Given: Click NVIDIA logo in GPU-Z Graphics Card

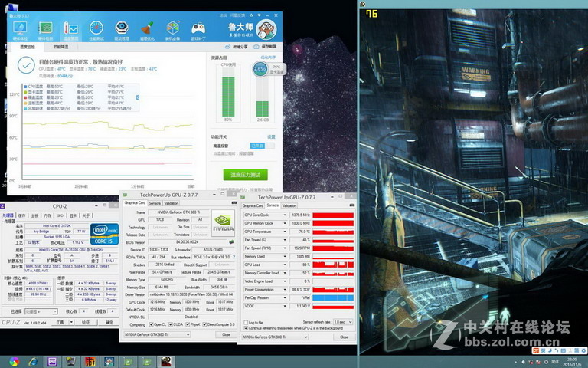Looking at the screenshot, I should click(x=223, y=223).
